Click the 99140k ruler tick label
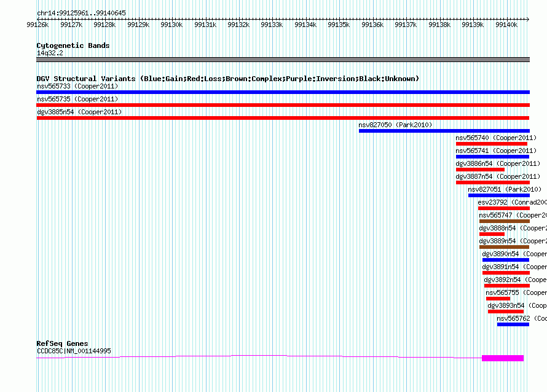 506,25
